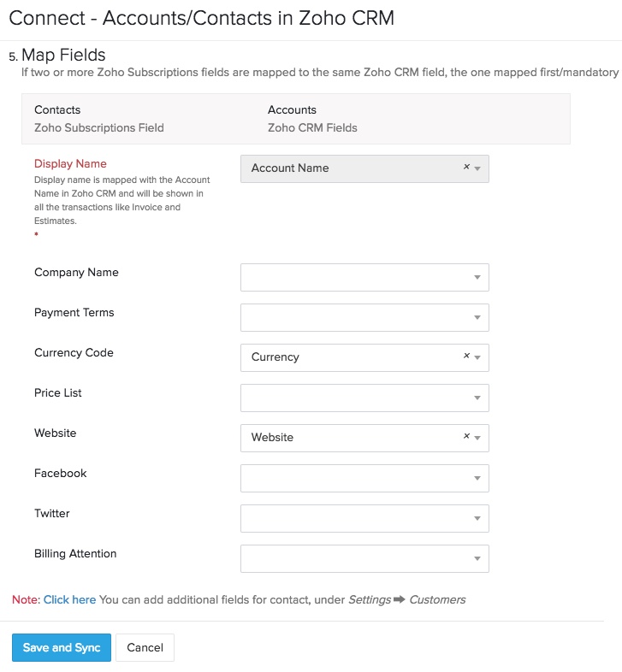Click the Currency selected value field
This screenshot has width=622, height=672.
(x=275, y=357)
